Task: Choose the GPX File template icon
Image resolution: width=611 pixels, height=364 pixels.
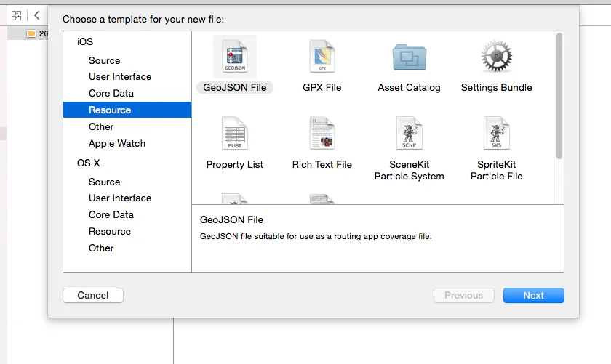Action: click(x=322, y=57)
